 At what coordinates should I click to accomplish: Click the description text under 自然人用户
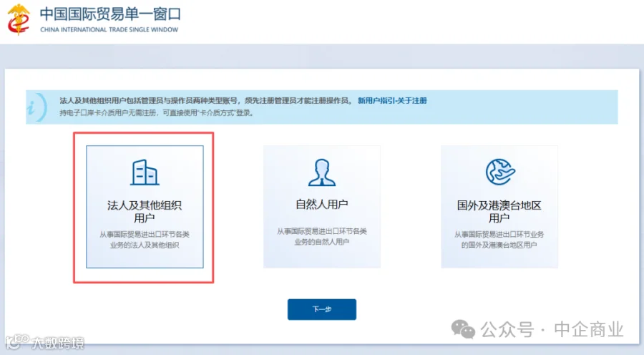(321, 236)
